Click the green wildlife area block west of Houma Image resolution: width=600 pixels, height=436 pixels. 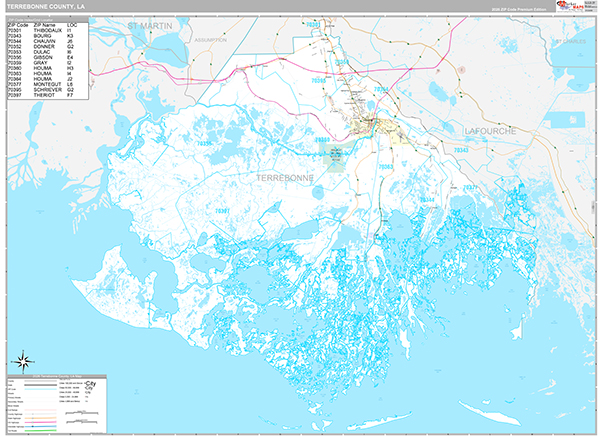336,155
